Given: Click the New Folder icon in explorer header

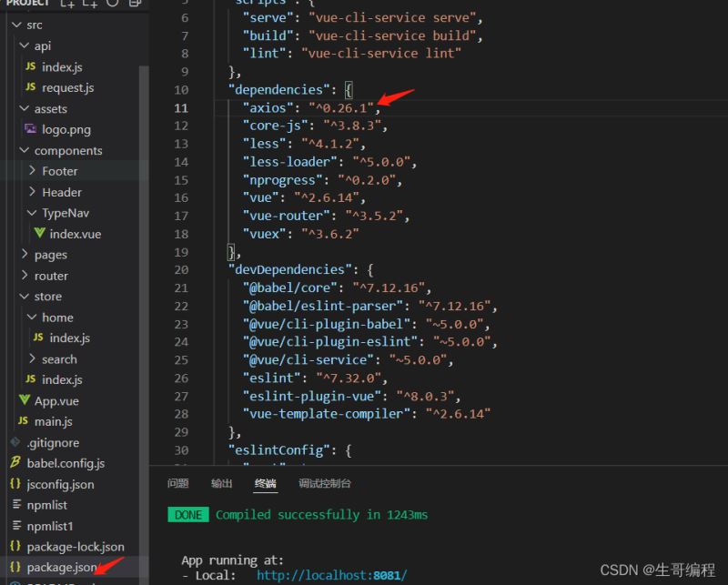Looking at the screenshot, I should click(91, 5).
